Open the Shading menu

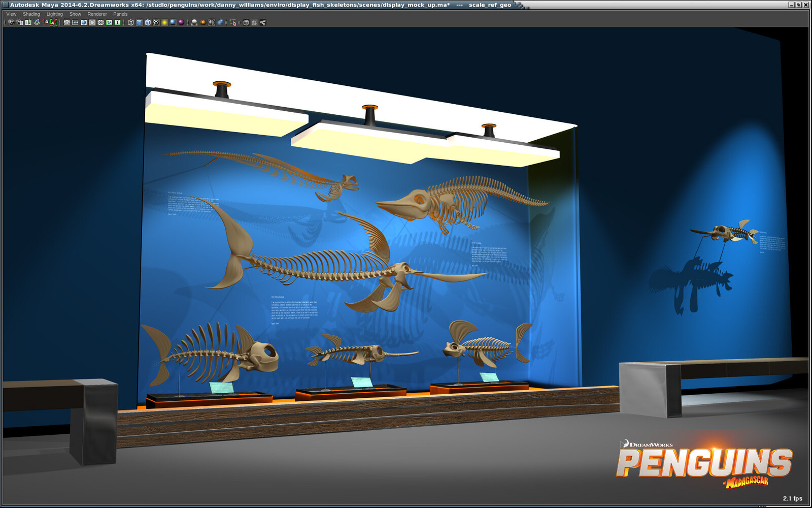(31, 14)
